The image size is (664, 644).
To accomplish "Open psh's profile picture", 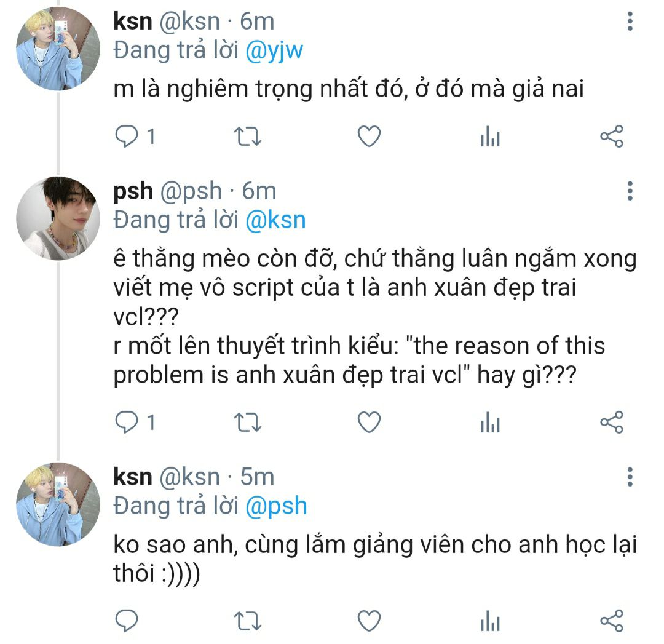I will point(58,219).
